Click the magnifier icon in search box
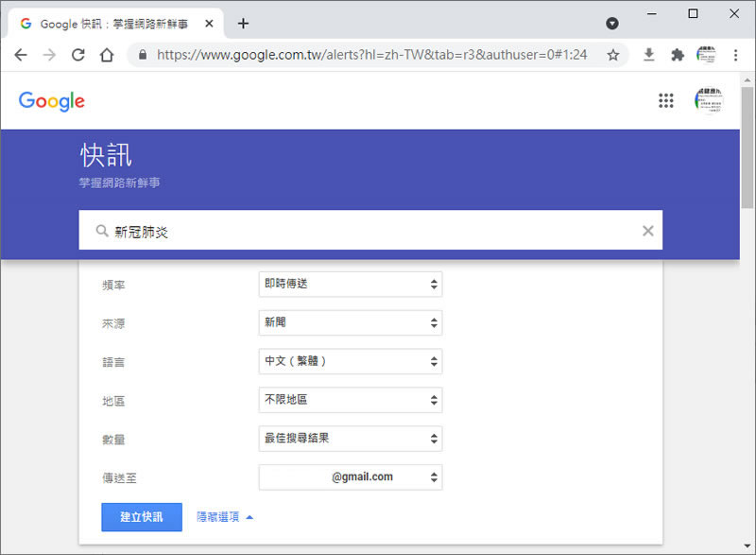 pyautogui.click(x=102, y=231)
